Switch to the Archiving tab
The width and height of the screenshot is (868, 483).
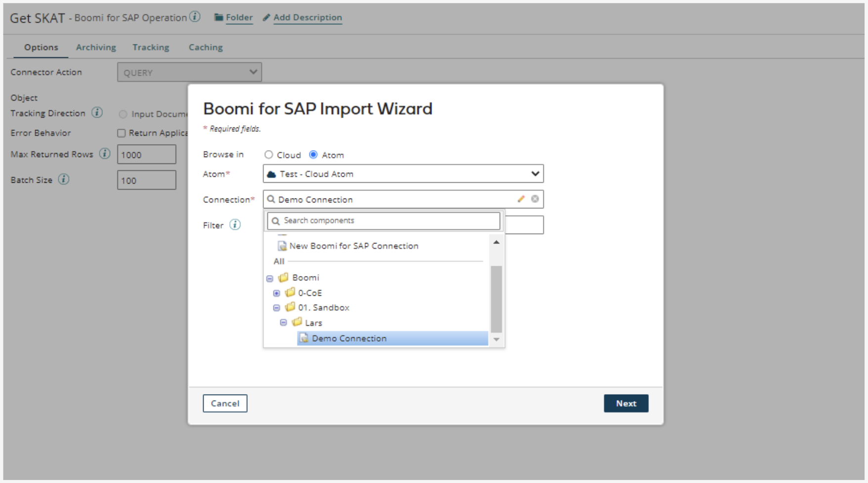click(x=96, y=47)
